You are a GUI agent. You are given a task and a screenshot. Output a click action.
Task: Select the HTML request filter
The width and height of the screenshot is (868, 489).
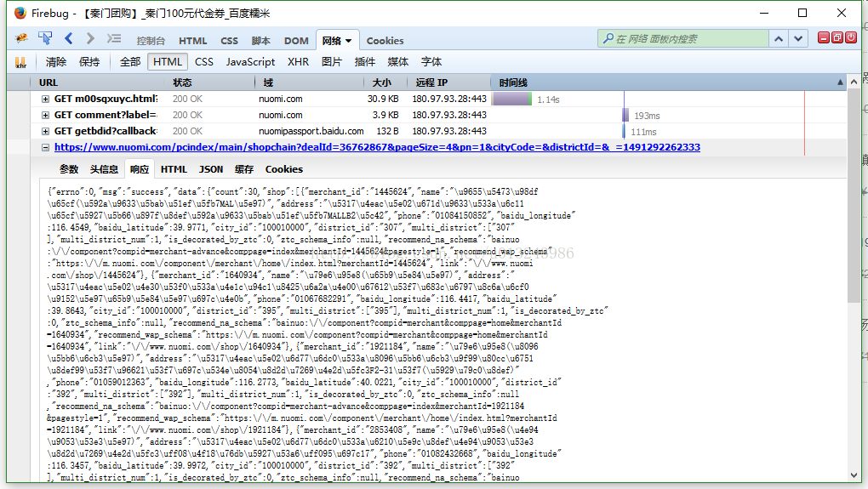(168, 62)
